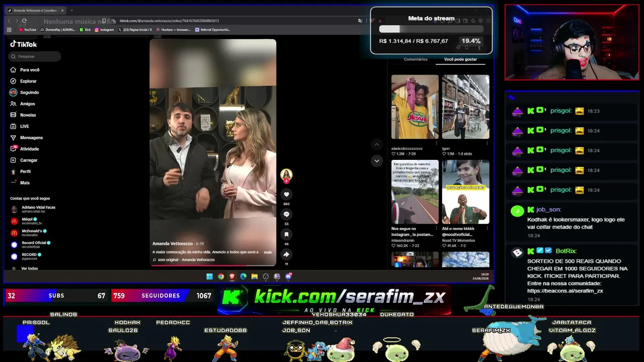Click the Amanda Vettorazzo author name

(173, 244)
